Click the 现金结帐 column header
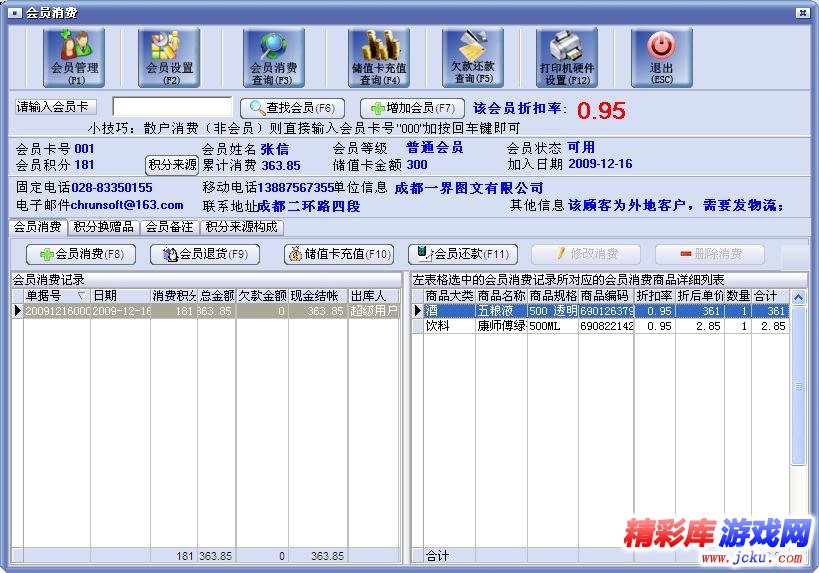This screenshot has width=819, height=573. pos(318,296)
